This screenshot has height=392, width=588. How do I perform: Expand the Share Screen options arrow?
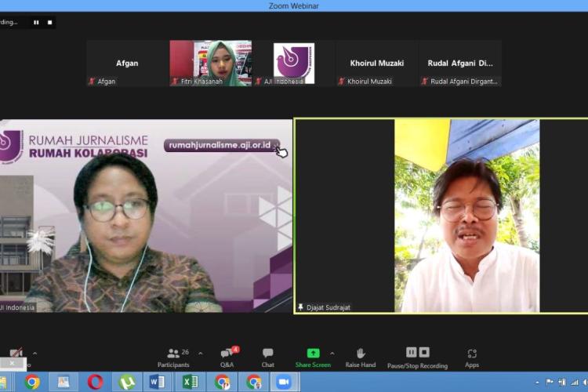pyautogui.click(x=332, y=354)
